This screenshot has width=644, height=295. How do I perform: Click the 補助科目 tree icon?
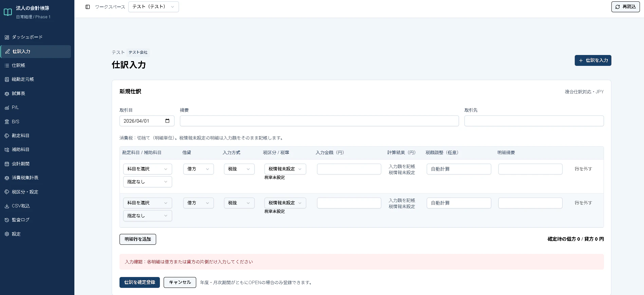point(7,150)
